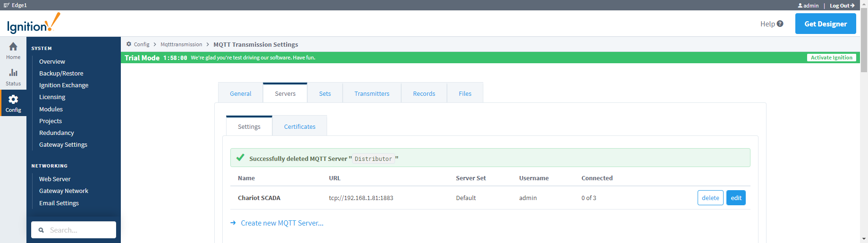Click Create new MQTT Server link
The width and height of the screenshot is (868, 243).
(282, 223)
